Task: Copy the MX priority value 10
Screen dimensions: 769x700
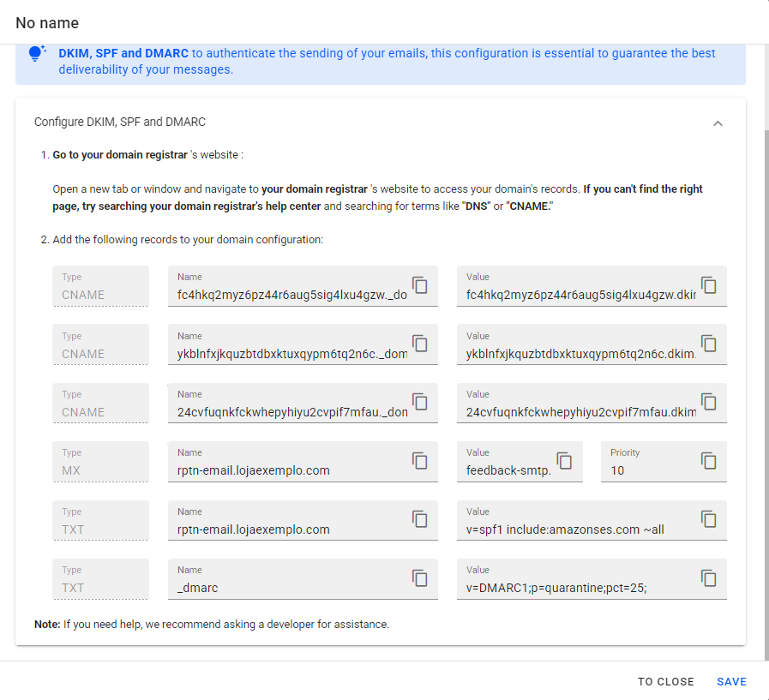Action: (709, 460)
